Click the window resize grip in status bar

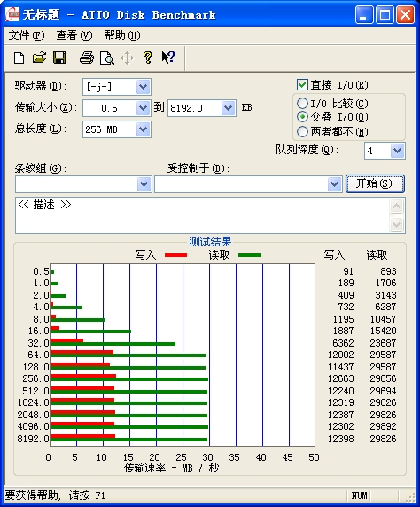(410, 497)
